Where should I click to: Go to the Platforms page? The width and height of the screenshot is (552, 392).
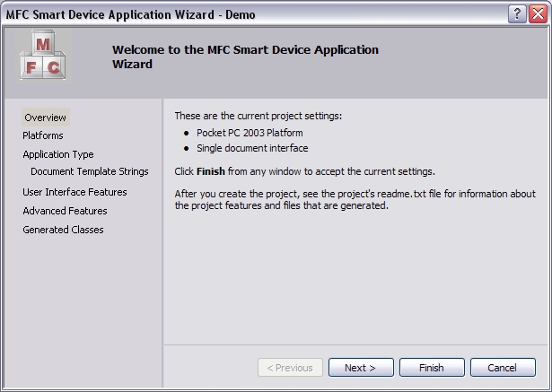43,135
